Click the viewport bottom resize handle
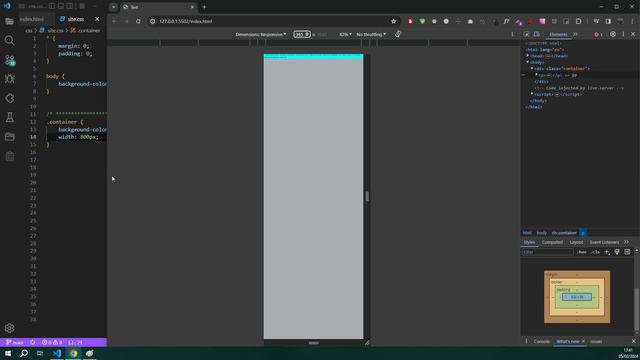640x360 pixels. click(x=313, y=343)
